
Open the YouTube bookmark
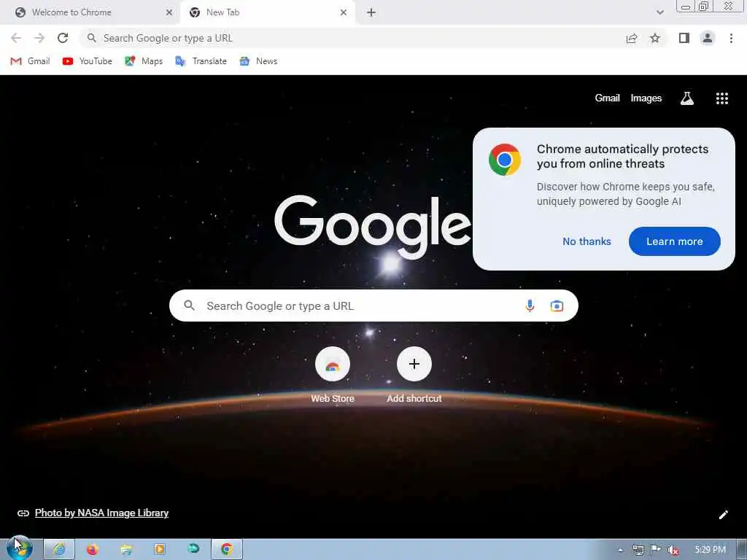pyautogui.click(x=88, y=61)
